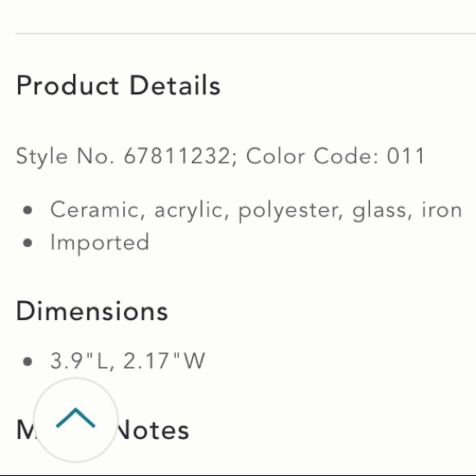Viewport: 476px width, 476px height.
Task: Open the Dimensions section heading
Action: click(x=92, y=310)
